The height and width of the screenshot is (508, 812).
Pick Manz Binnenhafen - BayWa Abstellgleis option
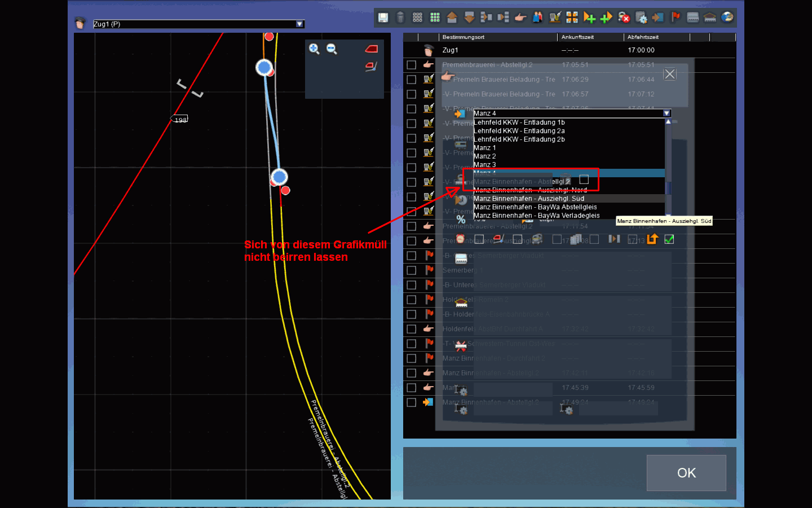(x=535, y=207)
